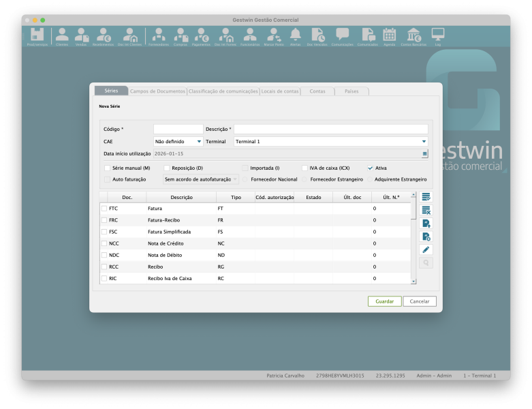This screenshot has height=409, width=532.
Task: Open the Locais de contas tab
Action: (x=280, y=91)
